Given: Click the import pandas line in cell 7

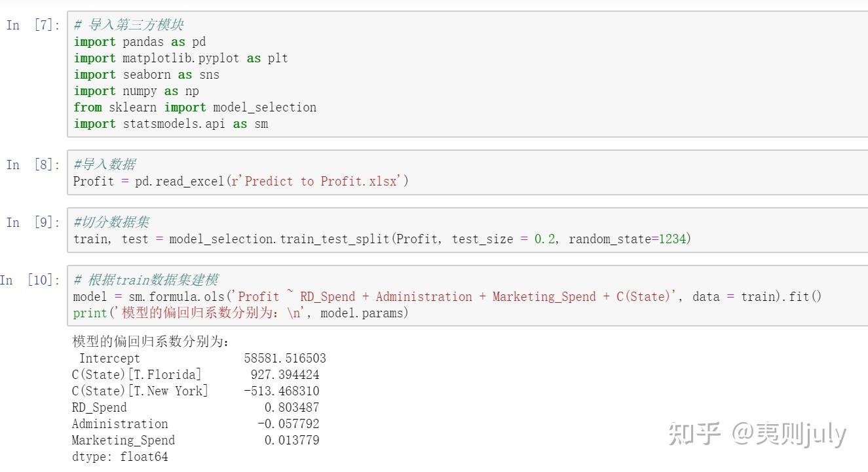Looking at the screenshot, I should coord(140,42).
